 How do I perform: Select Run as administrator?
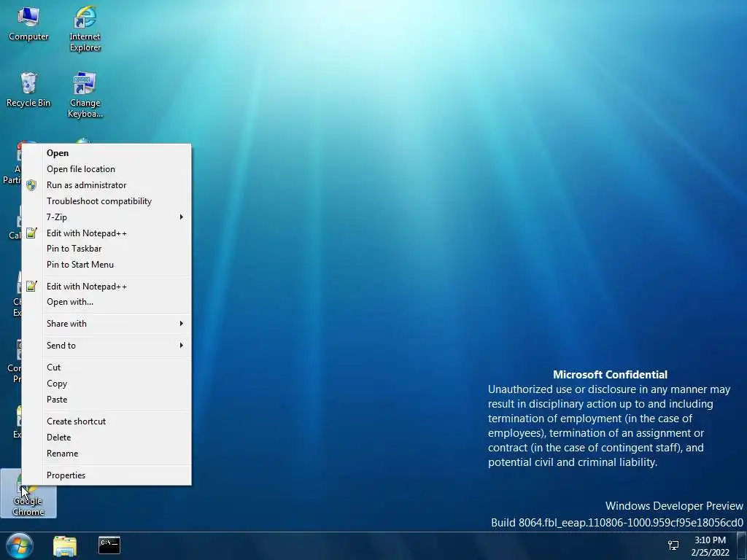point(107,185)
